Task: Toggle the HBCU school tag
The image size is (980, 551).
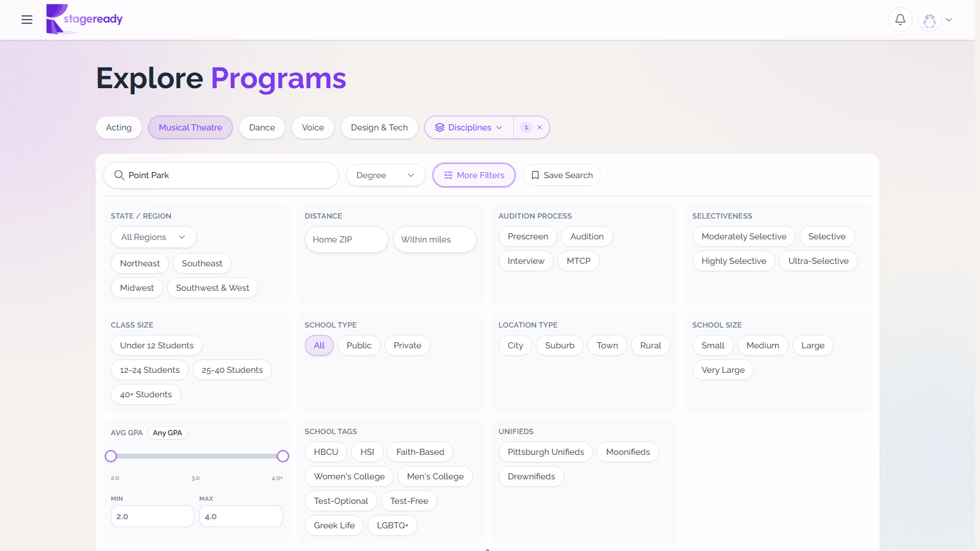Action: coord(326,452)
